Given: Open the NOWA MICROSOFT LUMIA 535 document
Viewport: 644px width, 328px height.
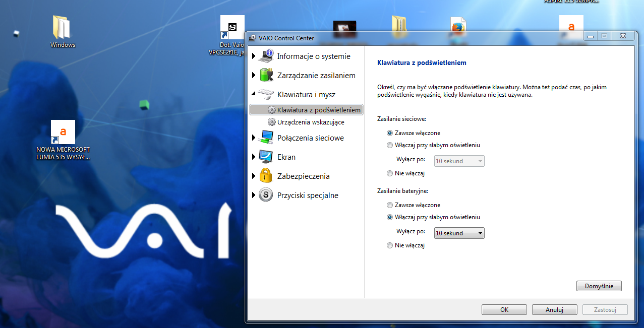Looking at the screenshot, I should [x=62, y=132].
